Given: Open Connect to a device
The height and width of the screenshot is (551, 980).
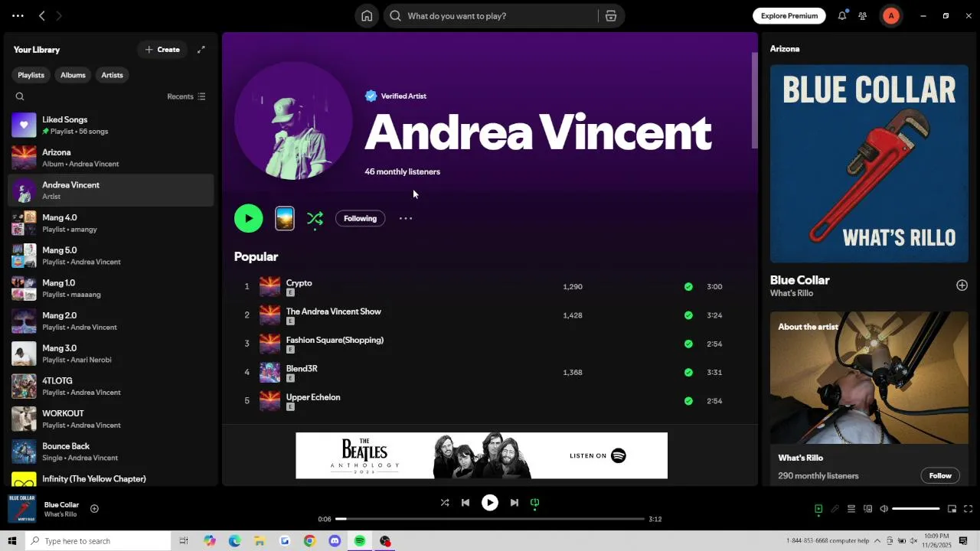Looking at the screenshot, I should (867, 509).
